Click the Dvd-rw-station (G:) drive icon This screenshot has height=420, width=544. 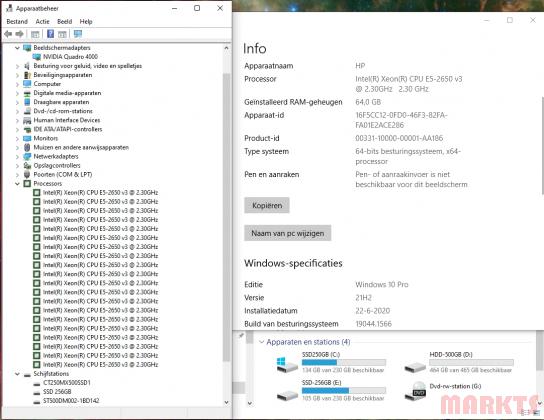tap(415, 391)
